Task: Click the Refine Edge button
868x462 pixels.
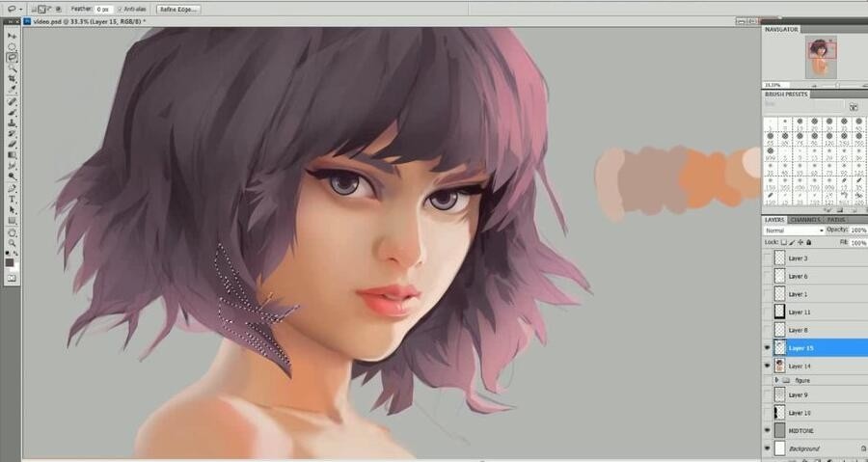Action: coord(178,9)
